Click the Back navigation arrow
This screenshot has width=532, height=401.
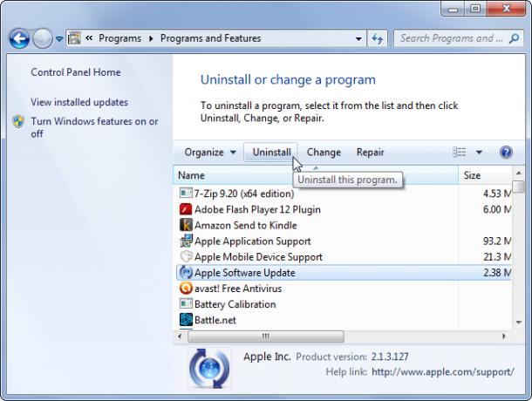point(19,38)
